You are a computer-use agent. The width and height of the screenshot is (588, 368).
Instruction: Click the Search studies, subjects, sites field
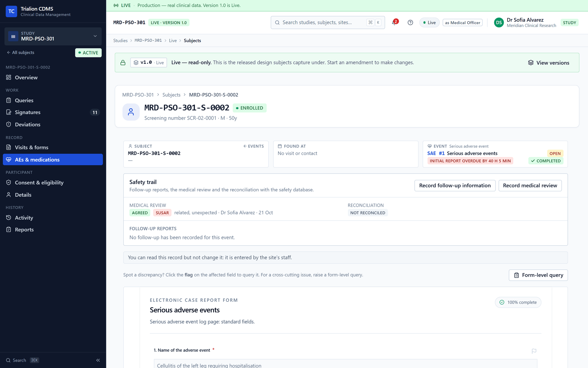click(x=328, y=22)
